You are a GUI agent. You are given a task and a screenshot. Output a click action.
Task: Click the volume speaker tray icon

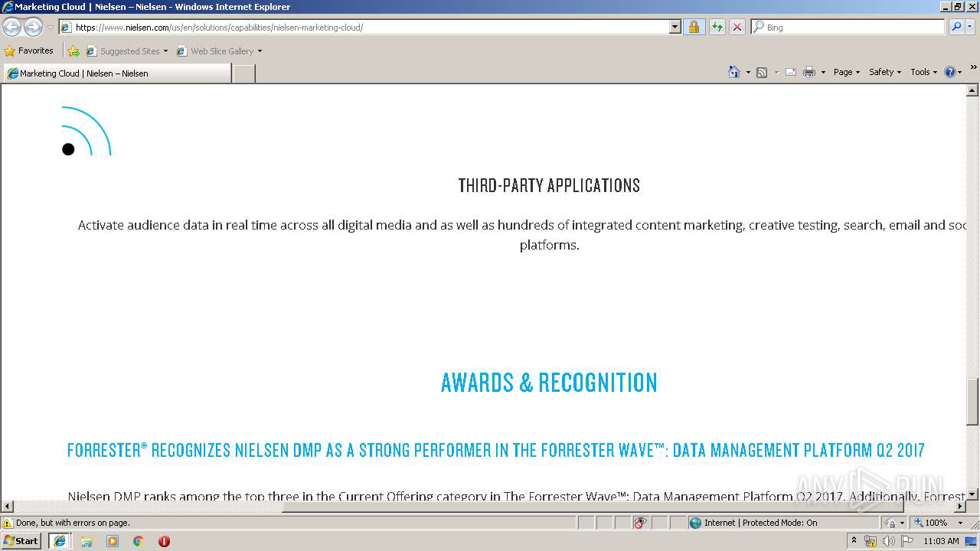point(888,541)
